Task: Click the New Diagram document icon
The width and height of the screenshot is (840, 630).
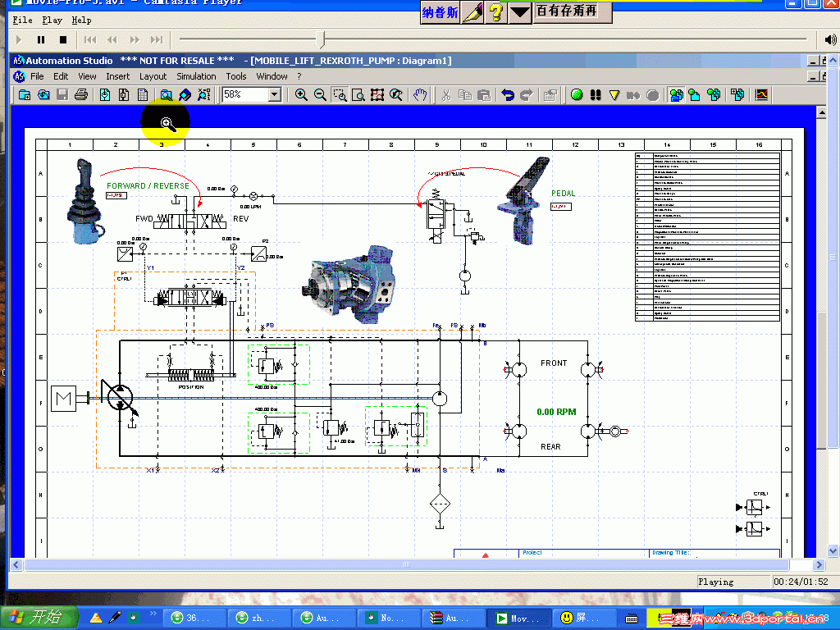Action: [105, 95]
